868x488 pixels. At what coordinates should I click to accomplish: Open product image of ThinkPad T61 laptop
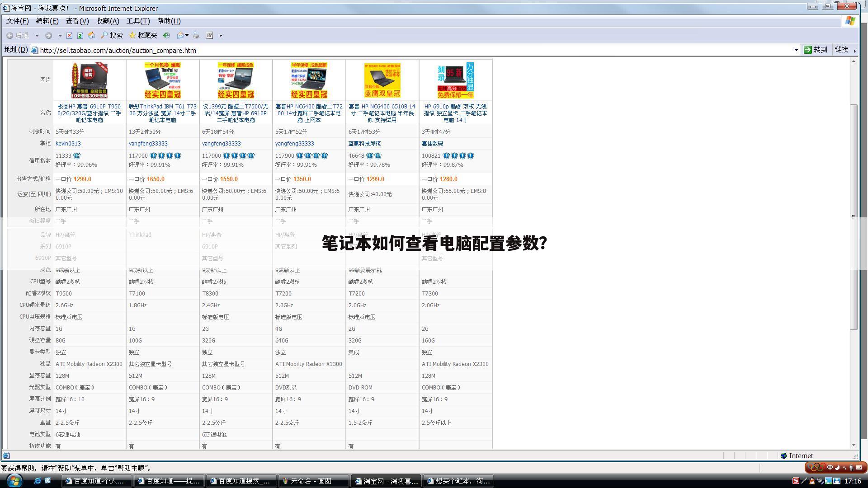[162, 80]
